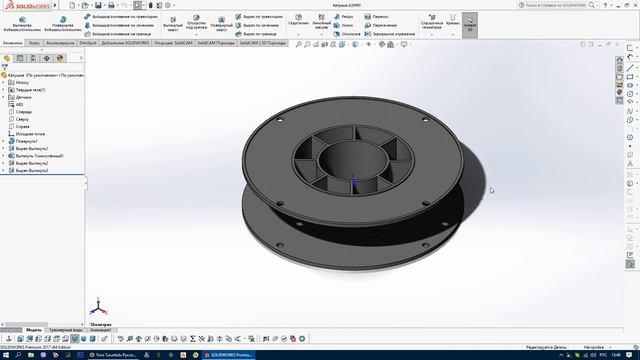Select the Mirror (Зеркальное отражение) tool

pos(389,34)
